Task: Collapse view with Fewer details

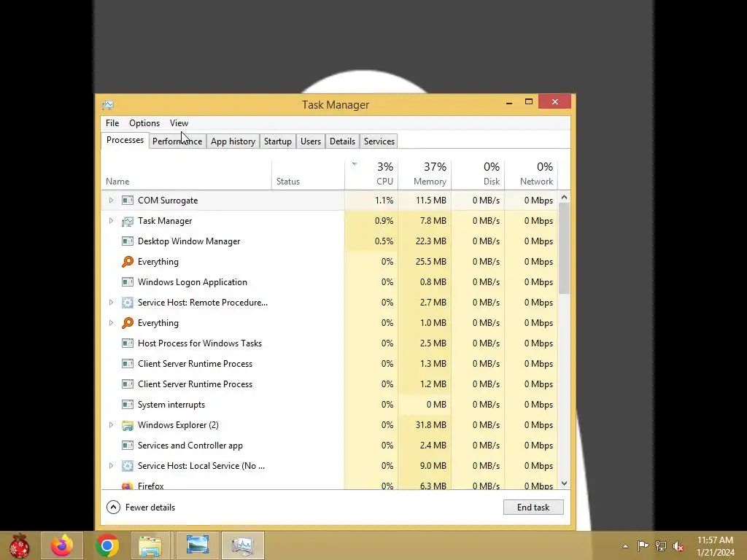Action: (x=141, y=507)
